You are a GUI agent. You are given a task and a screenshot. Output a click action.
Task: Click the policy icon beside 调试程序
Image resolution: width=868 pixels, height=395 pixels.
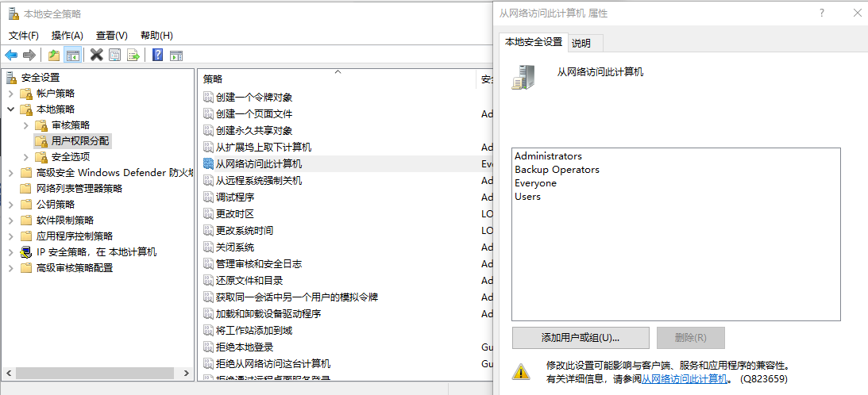pos(208,197)
